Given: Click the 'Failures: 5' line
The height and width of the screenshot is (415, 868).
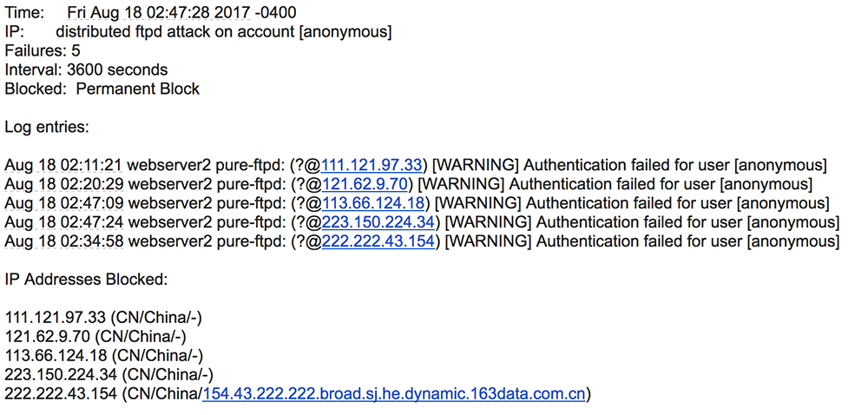Looking at the screenshot, I should 43,51.
